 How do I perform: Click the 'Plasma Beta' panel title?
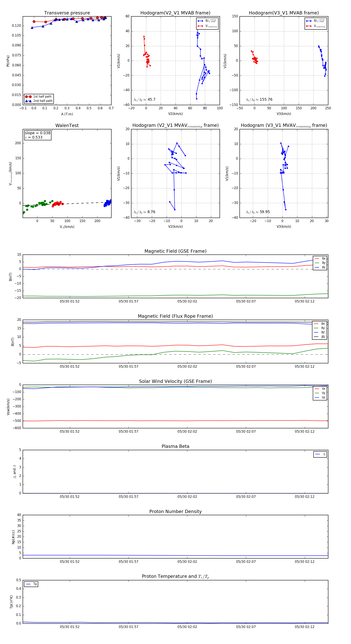pos(175,446)
